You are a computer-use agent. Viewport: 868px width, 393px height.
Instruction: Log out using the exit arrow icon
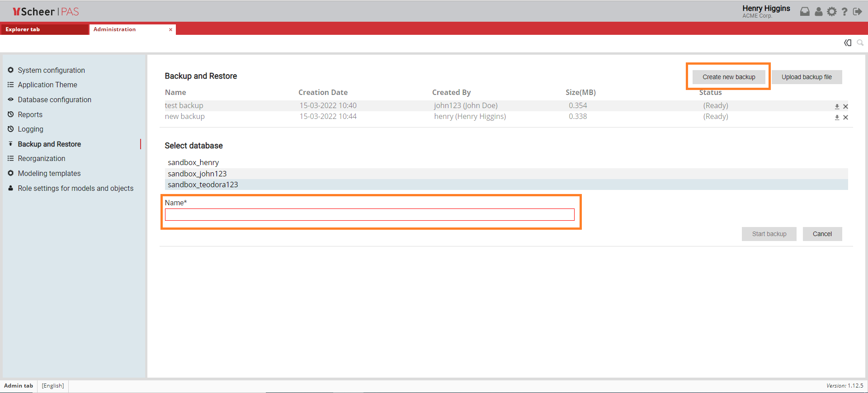[x=857, y=12]
